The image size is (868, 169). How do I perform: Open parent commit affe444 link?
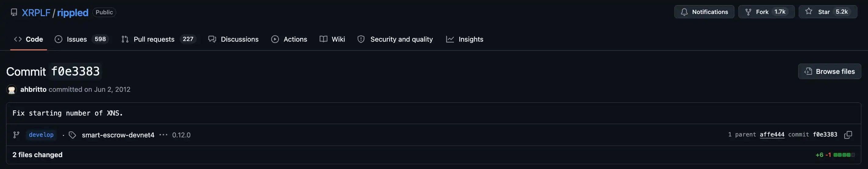pos(772,135)
